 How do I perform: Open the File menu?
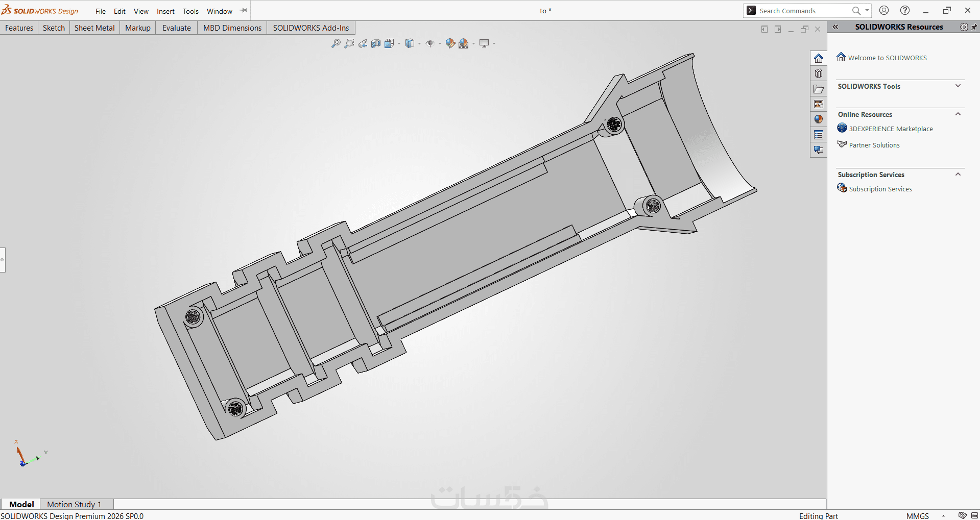point(101,11)
